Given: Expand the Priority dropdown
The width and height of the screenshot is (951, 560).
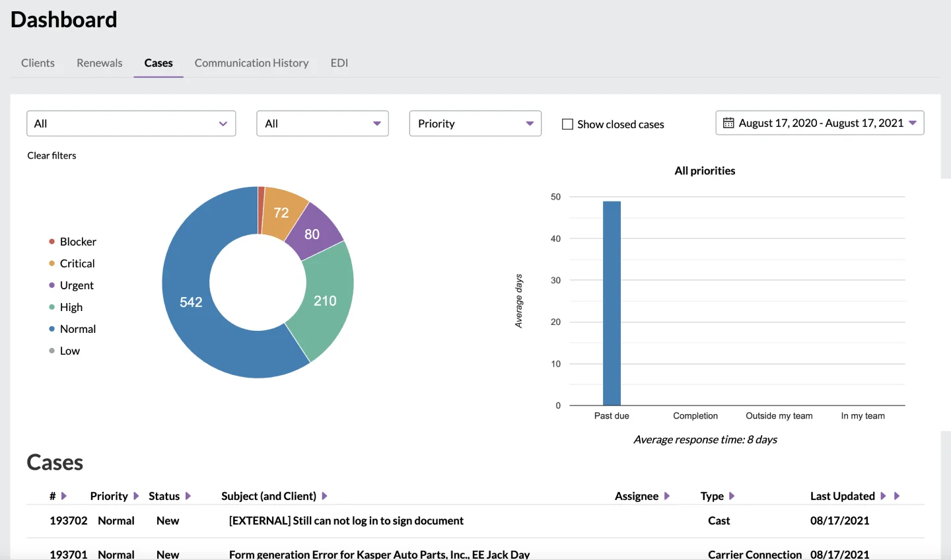Looking at the screenshot, I should tap(475, 123).
